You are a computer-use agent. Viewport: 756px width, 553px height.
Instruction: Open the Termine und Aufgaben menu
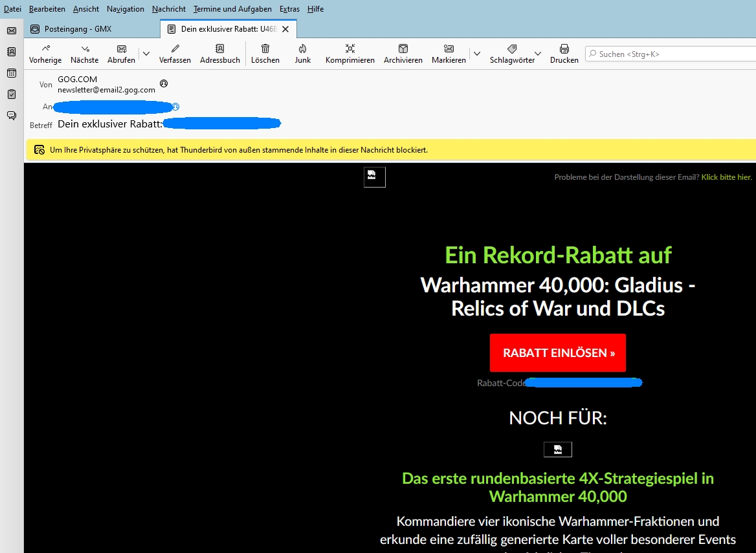pyautogui.click(x=232, y=8)
